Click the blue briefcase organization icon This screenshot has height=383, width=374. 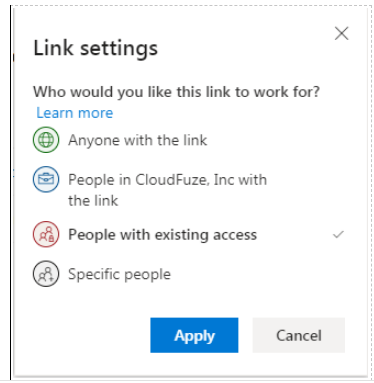point(46,179)
